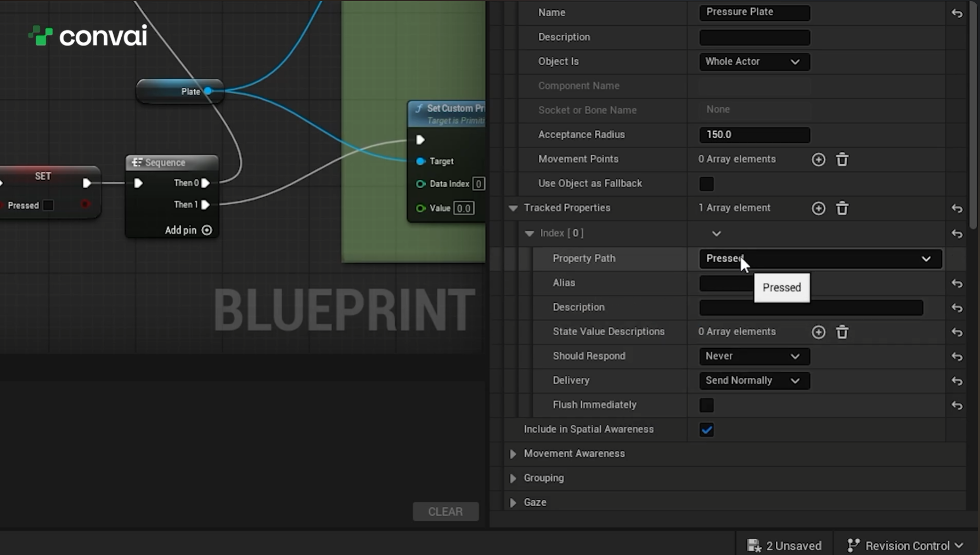Collapse the Index [0] entry

tap(529, 234)
